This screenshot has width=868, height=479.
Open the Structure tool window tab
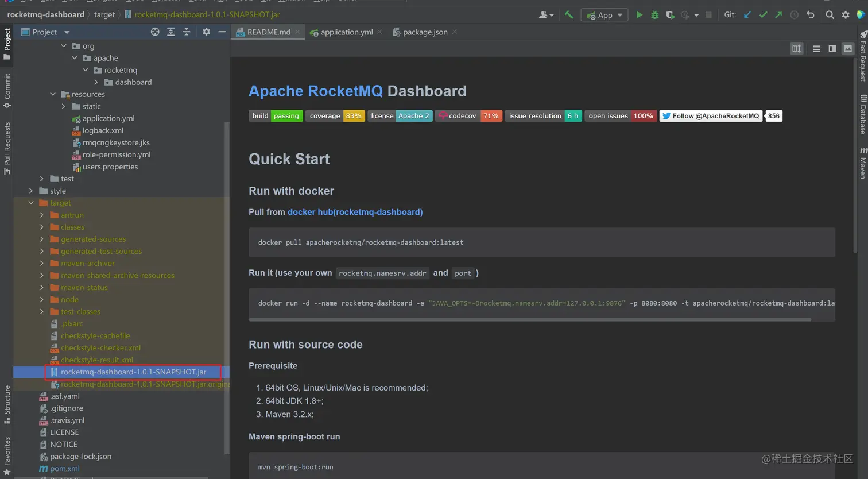click(7, 404)
